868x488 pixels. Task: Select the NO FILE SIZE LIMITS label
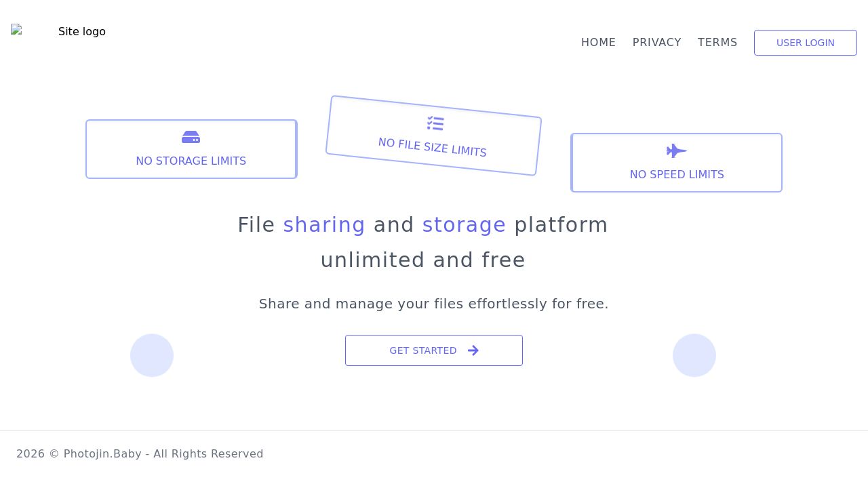click(x=433, y=147)
